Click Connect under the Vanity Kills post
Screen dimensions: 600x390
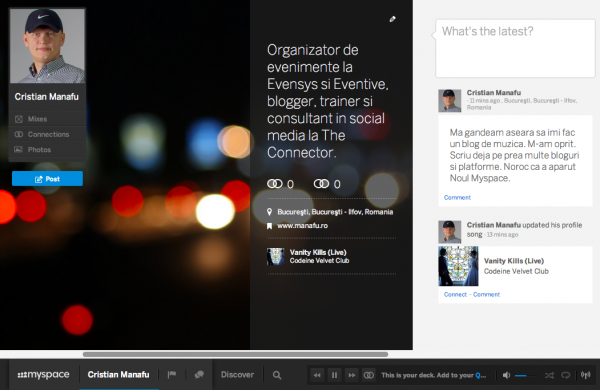pyautogui.click(x=455, y=294)
